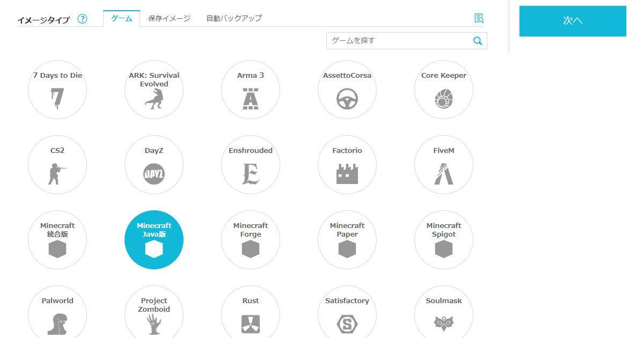Open the document search icon beside tabs
This screenshot has width=644, height=338.
pyautogui.click(x=479, y=18)
